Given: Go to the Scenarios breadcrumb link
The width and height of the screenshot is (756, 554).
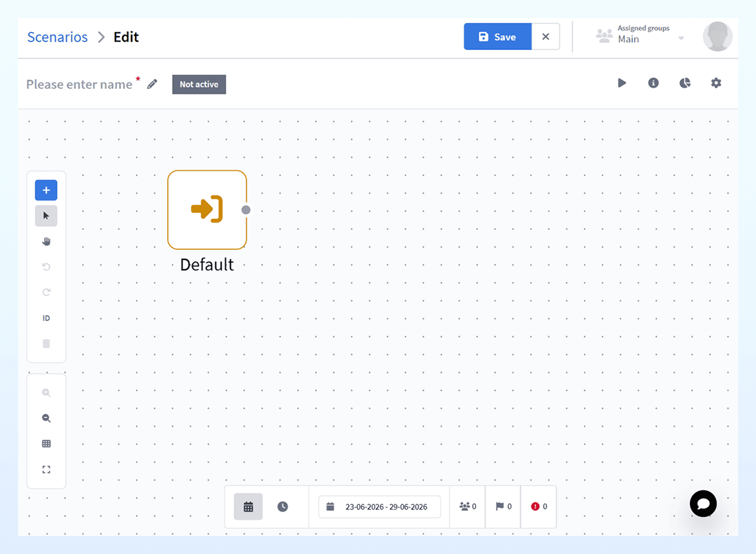Looking at the screenshot, I should 58,37.
